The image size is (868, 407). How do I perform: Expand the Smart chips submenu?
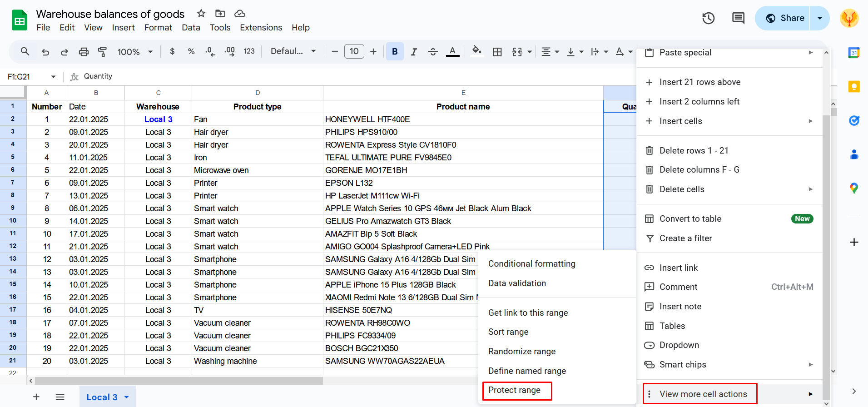tap(729, 365)
